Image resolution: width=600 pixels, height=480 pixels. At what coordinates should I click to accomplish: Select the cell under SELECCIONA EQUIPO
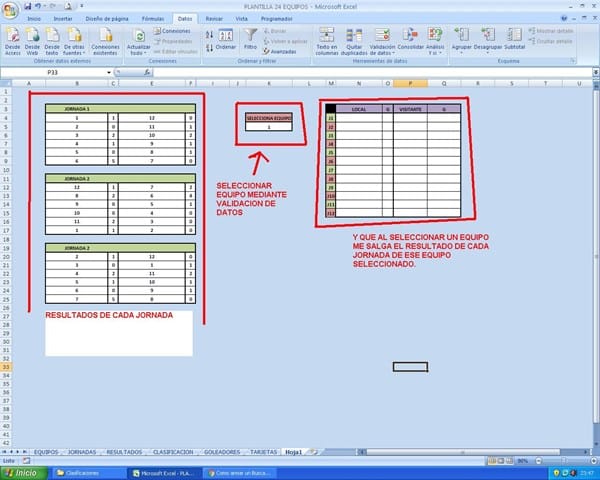pyautogui.click(x=269, y=127)
